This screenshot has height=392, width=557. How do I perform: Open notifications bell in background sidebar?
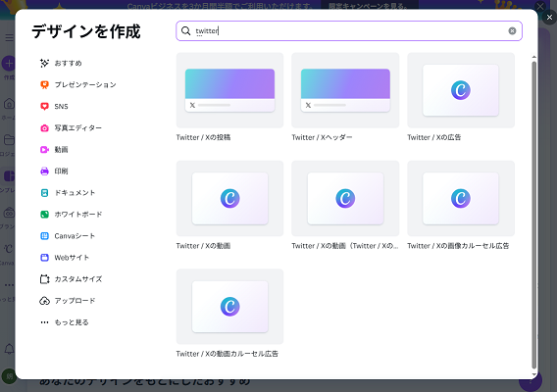tap(9, 349)
